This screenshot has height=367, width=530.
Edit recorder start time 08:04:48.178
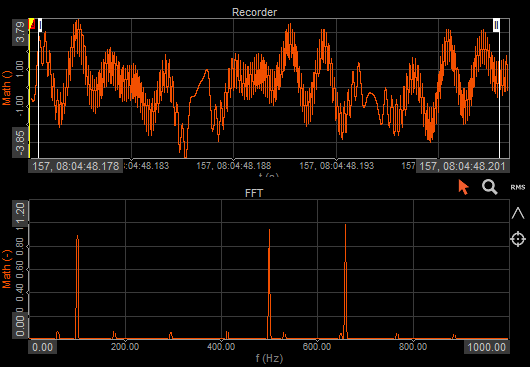[x=75, y=166]
